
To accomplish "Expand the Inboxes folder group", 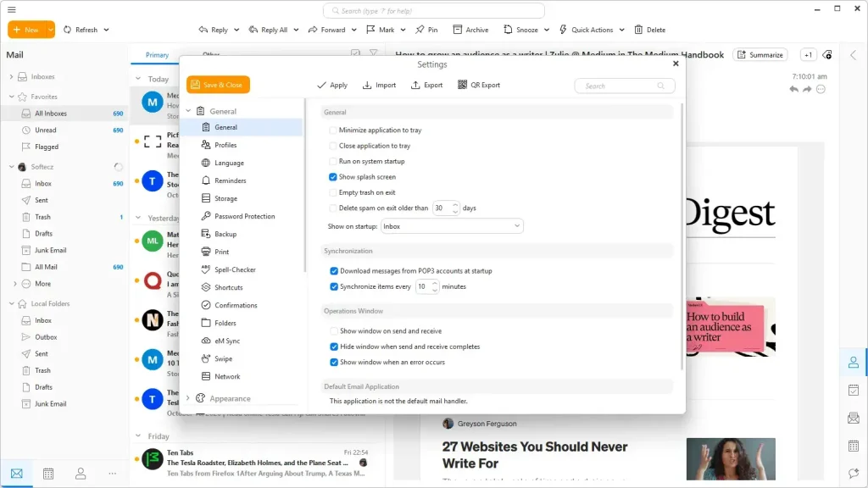I will click(x=11, y=77).
